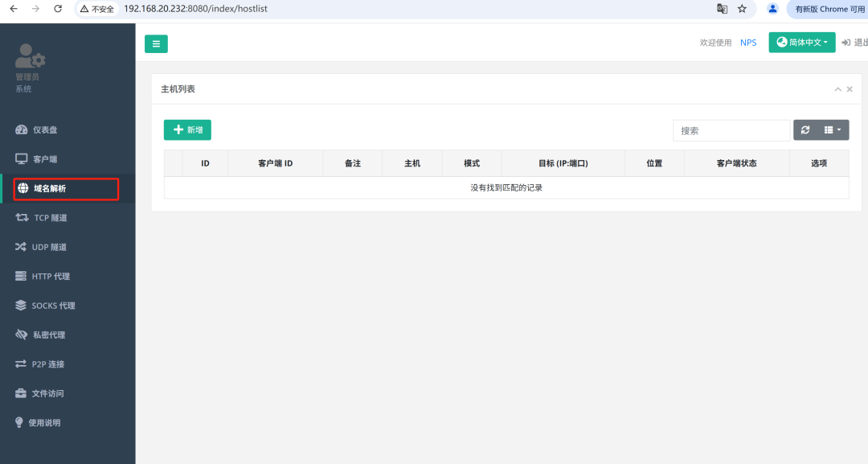868x464 pixels.
Task: Open the 使用说明 help item
Action: point(68,424)
